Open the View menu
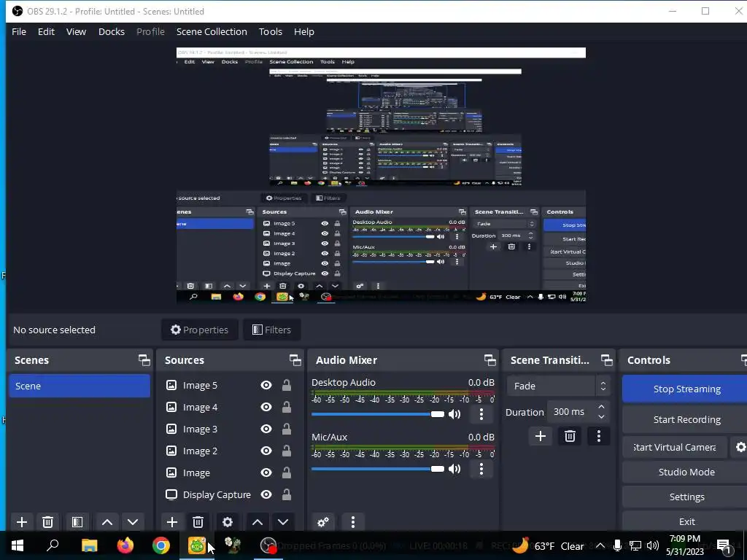 pos(76,32)
